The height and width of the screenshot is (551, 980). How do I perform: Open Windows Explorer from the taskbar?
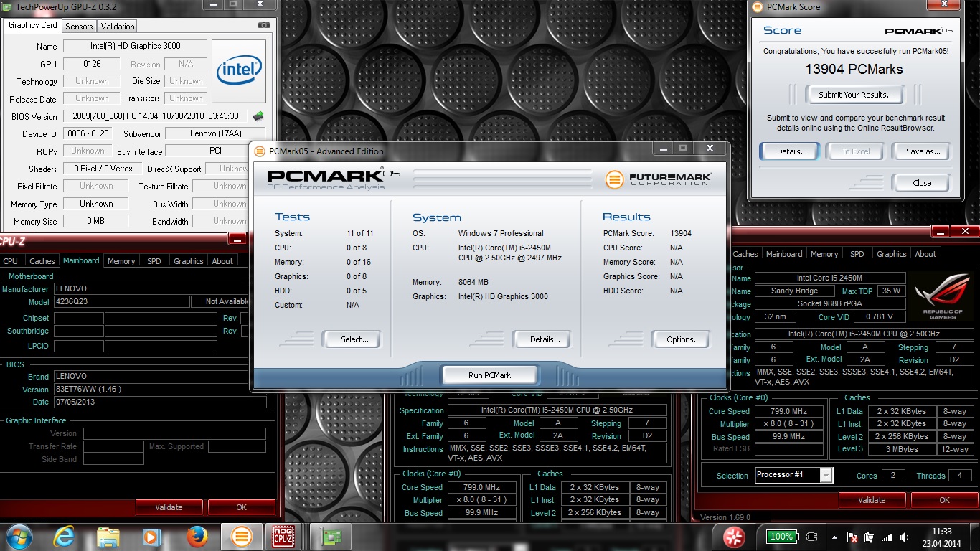coord(108,536)
